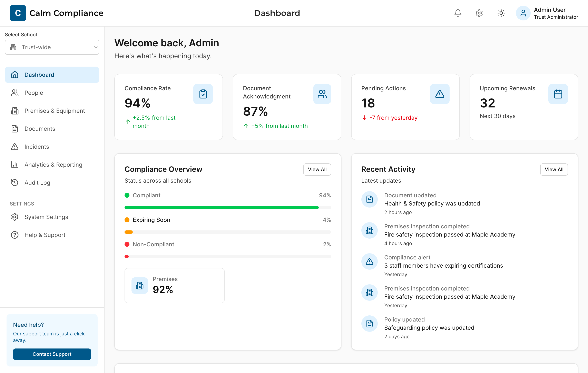Click the Calm Compliance title text
The height and width of the screenshot is (373, 588).
coord(66,13)
